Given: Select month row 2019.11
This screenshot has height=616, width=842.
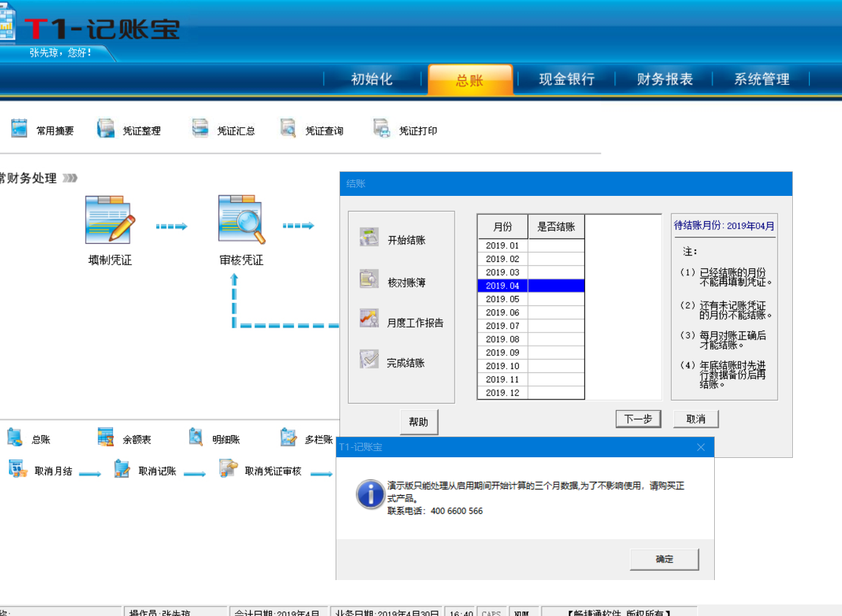Looking at the screenshot, I should click(x=531, y=379).
